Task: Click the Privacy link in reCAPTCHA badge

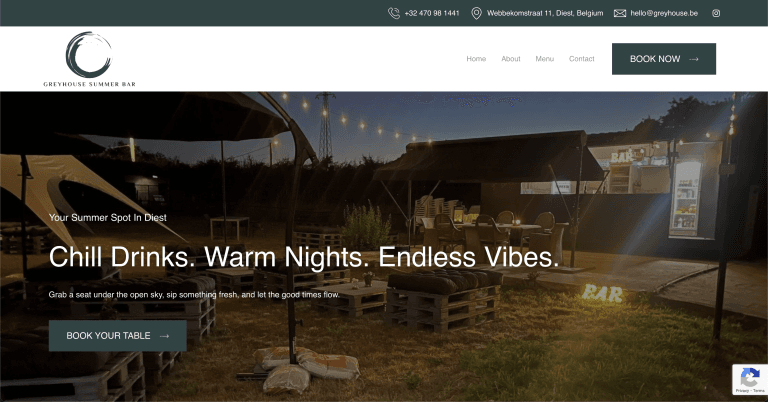Action: [x=741, y=391]
